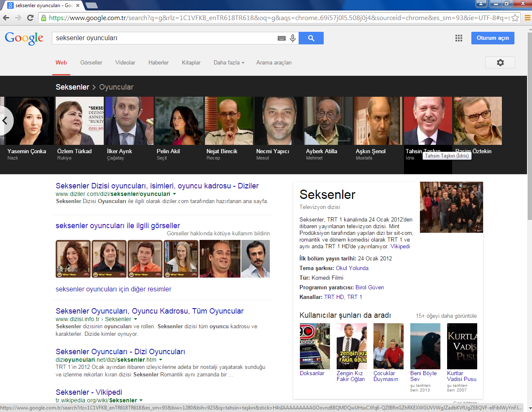Click the address bar URL

click(x=279, y=18)
